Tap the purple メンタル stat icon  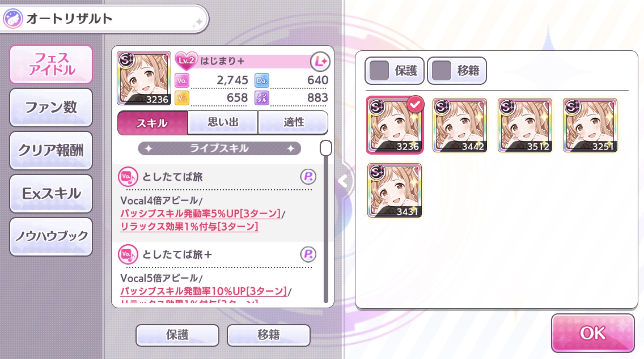pyautogui.click(x=262, y=98)
